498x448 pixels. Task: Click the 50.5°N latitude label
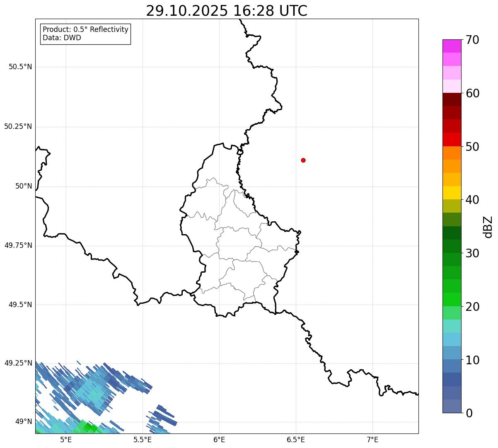point(20,67)
